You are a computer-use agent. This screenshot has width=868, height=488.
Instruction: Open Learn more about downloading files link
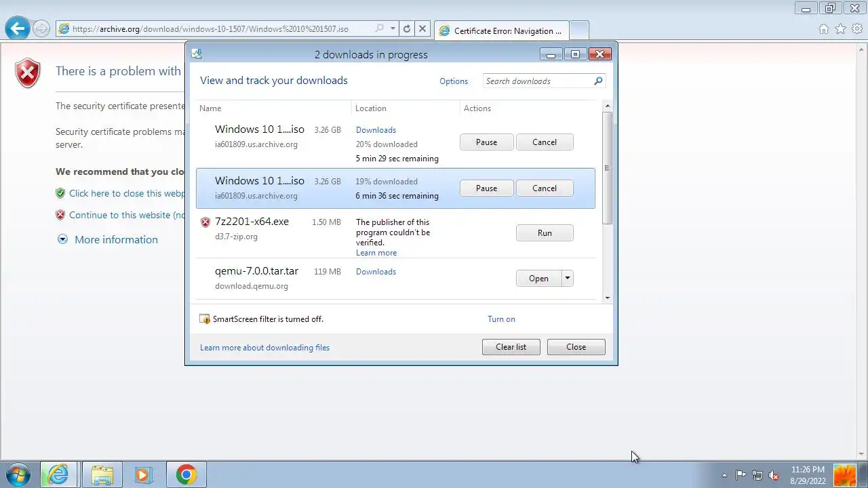pos(264,348)
